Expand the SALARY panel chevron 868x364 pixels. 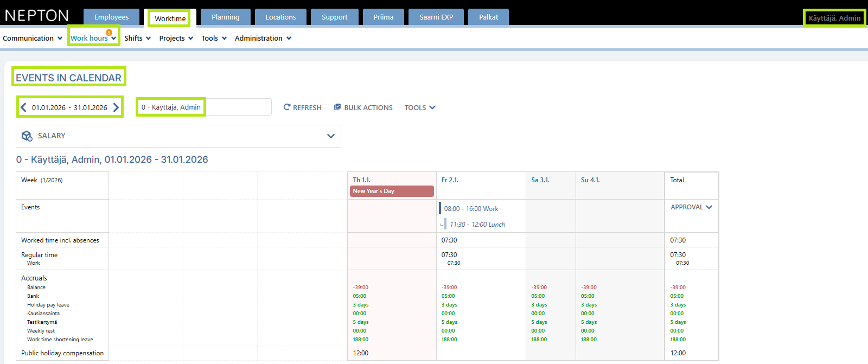tap(331, 136)
